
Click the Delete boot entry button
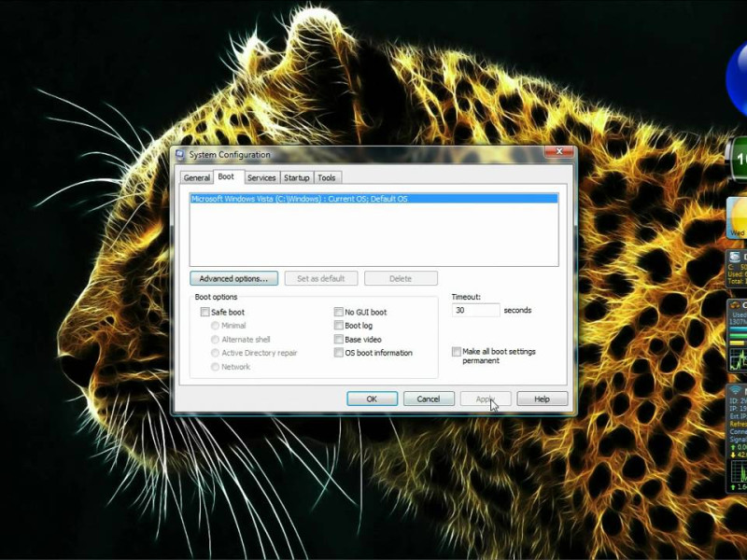pyautogui.click(x=401, y=278)
